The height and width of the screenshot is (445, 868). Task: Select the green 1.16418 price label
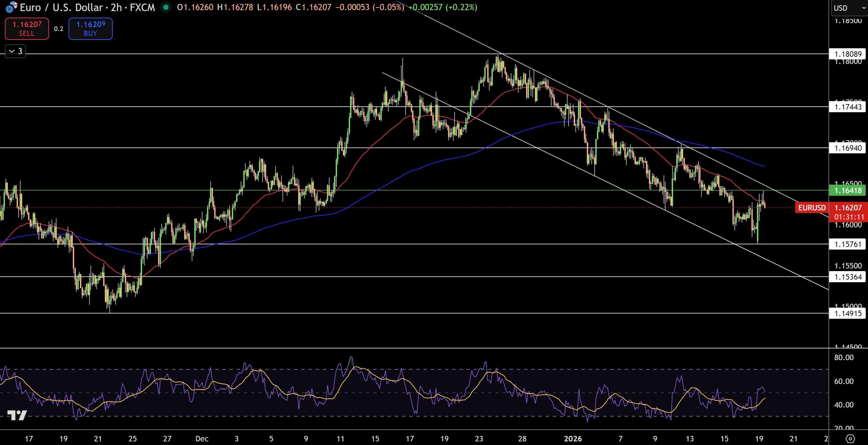point(848,190)
